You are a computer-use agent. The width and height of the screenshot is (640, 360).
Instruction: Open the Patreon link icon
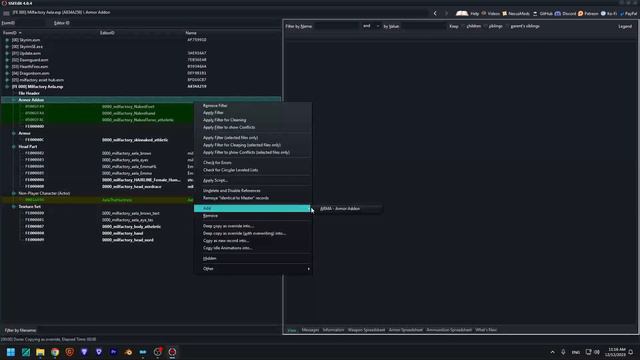580,13
